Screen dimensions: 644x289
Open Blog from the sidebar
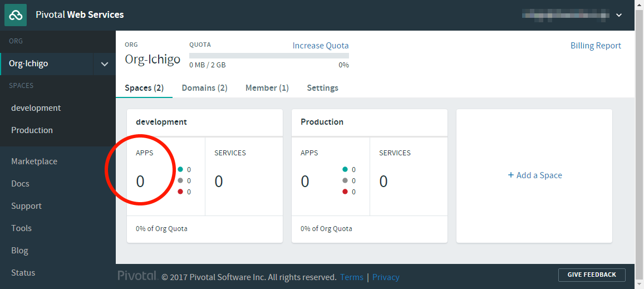tap(19, 251)
